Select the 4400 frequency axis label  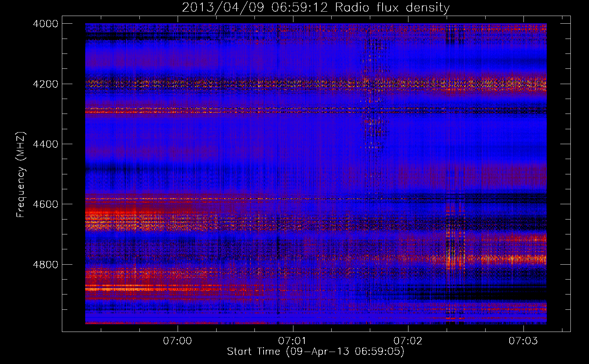pyautogui.click(x=46, y=144)
